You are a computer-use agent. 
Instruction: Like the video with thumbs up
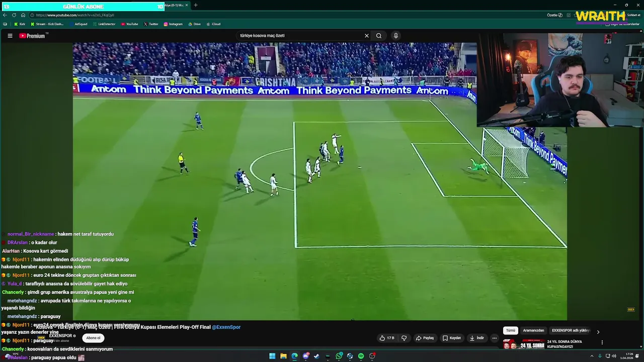click(387, 338)
